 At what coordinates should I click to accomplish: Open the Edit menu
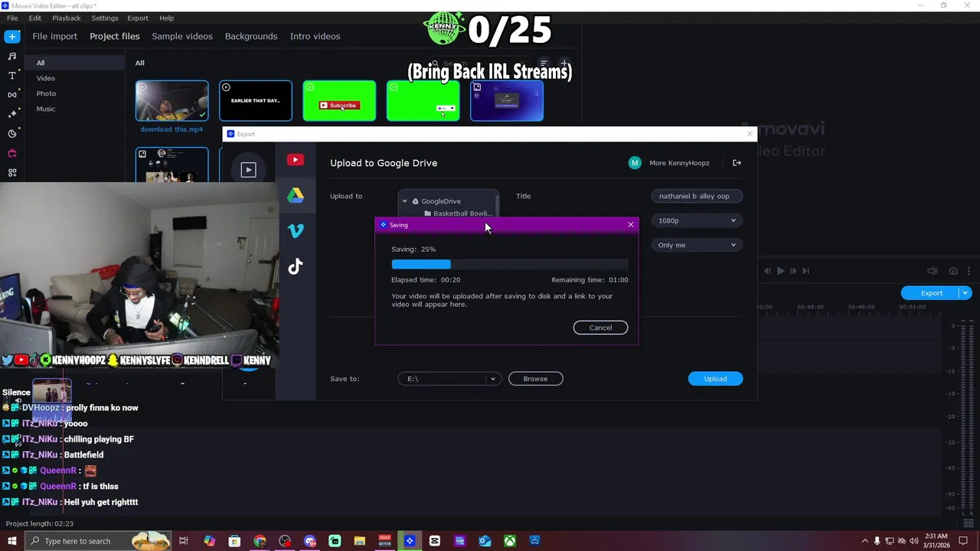[35, 18]
